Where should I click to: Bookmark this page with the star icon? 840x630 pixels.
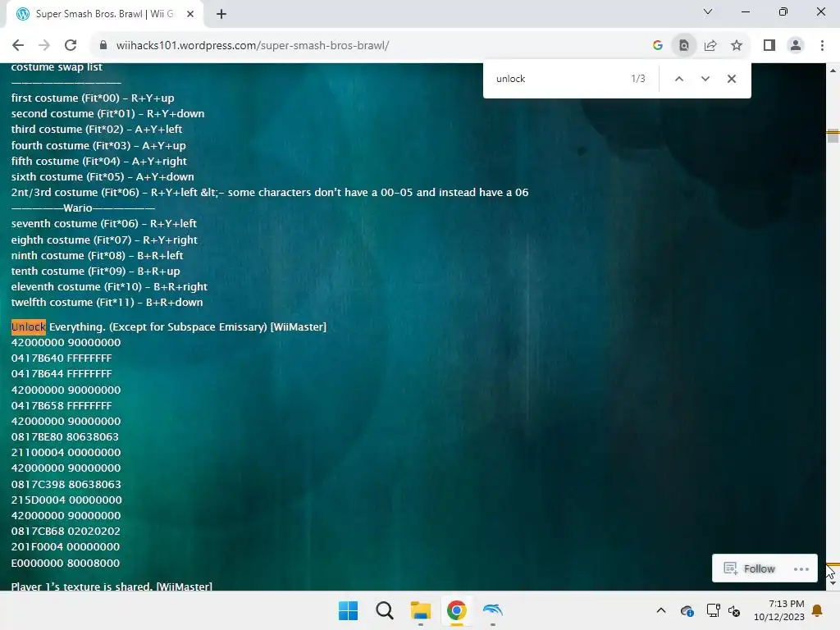click(737, 46)
